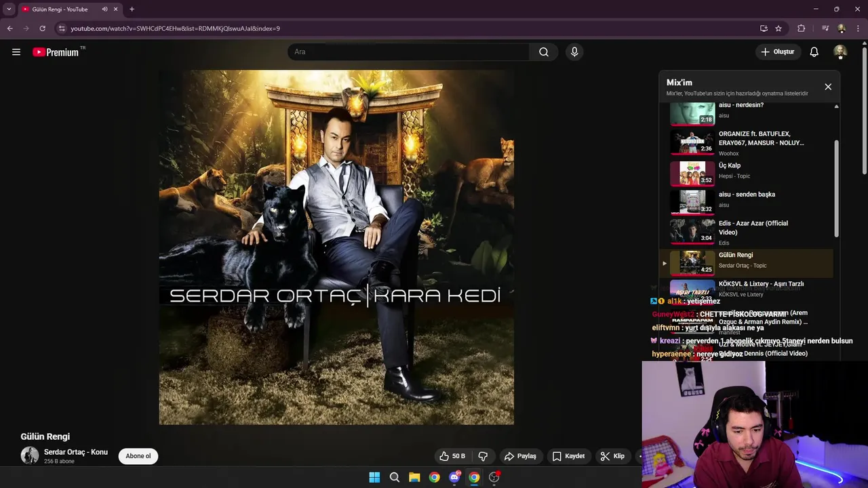Select current 'Gülün Rengi' playlist entry
This screenshot has width=868, height=488.
[x=747, y=263]
